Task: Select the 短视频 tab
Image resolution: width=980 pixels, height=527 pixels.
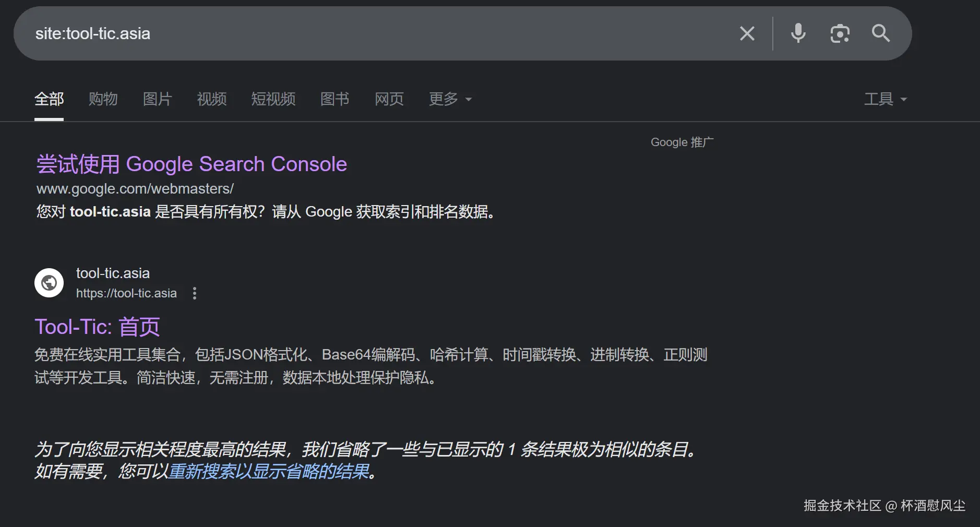Action: point(273,99)
